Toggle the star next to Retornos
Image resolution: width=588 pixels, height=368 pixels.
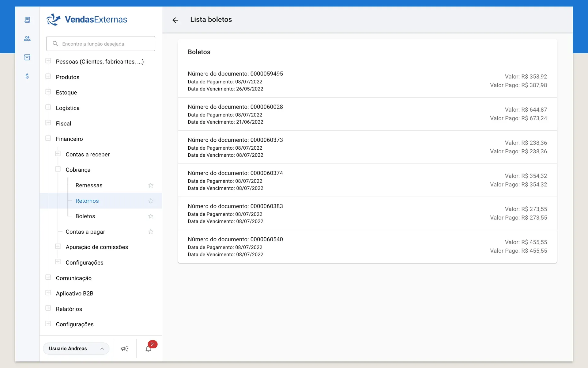click(151, 201)
